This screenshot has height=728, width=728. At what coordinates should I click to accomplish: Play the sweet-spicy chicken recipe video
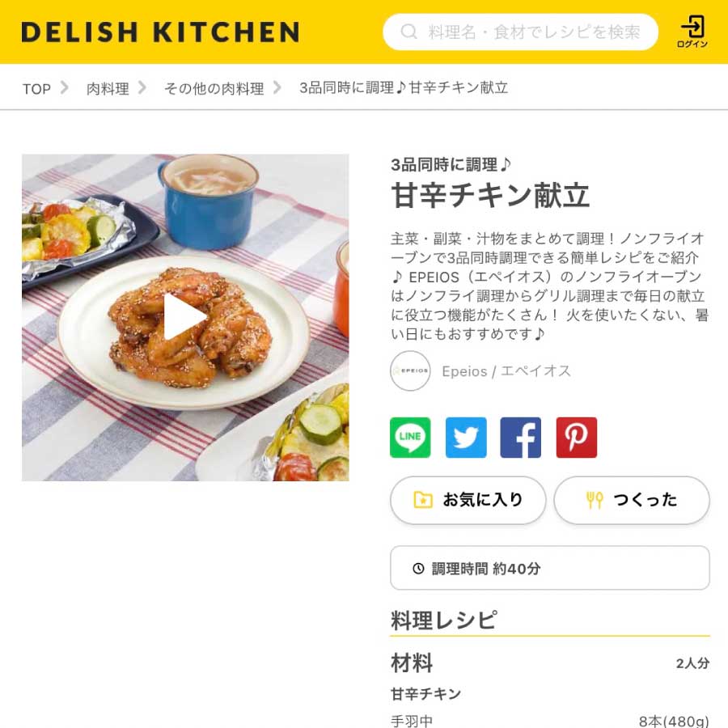pyautogui.click(x=185, y=317)
